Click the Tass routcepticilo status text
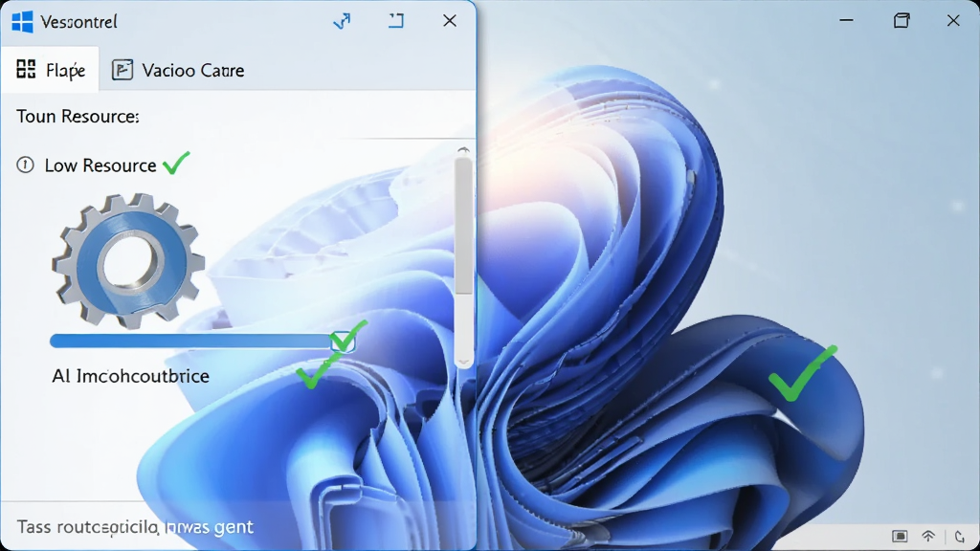 tap(135, 527)
